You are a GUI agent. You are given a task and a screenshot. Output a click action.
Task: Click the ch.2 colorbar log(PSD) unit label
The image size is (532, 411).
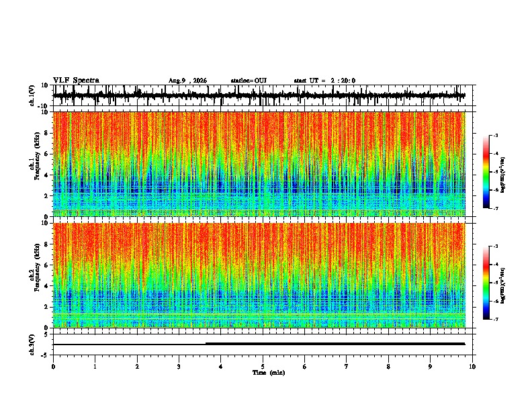pos(503,285)
